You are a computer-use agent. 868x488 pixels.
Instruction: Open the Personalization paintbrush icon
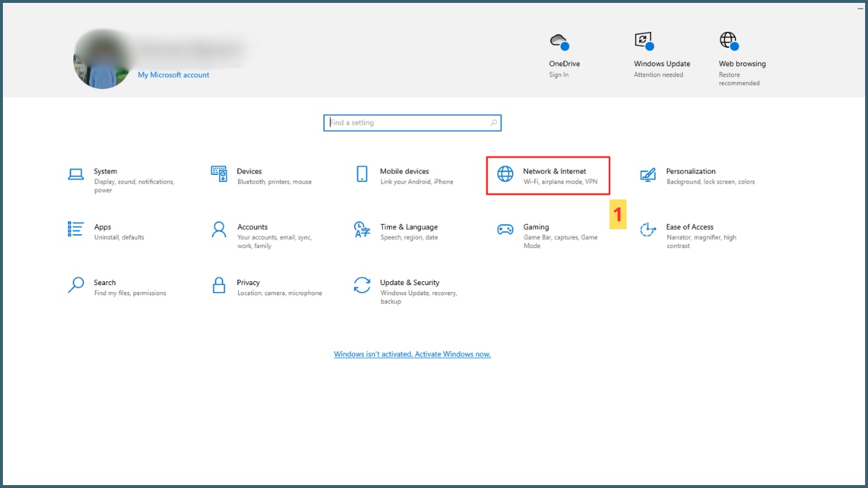pyautogui.click(x=647, y=174)
